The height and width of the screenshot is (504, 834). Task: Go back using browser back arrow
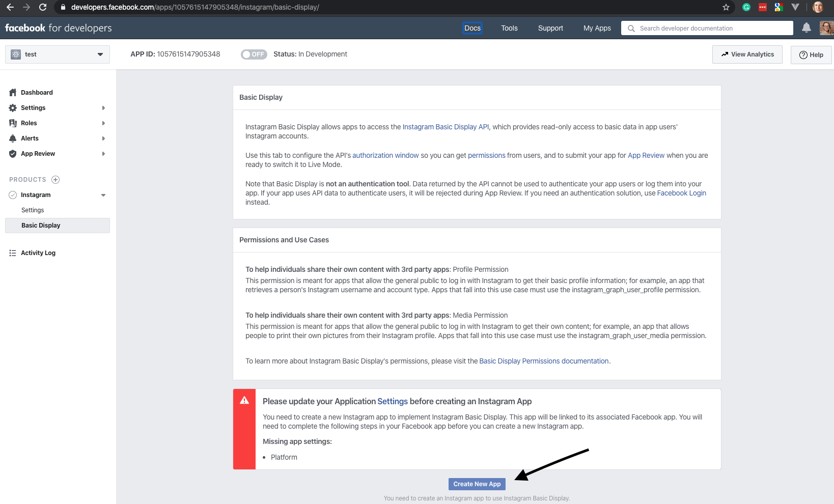point(10,7)
